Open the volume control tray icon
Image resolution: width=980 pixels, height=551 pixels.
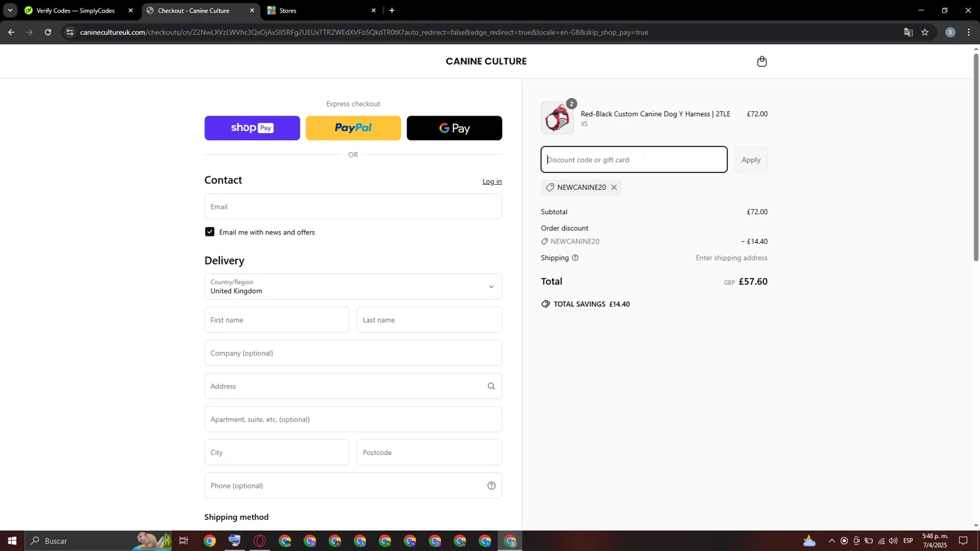tap(893, 541)
